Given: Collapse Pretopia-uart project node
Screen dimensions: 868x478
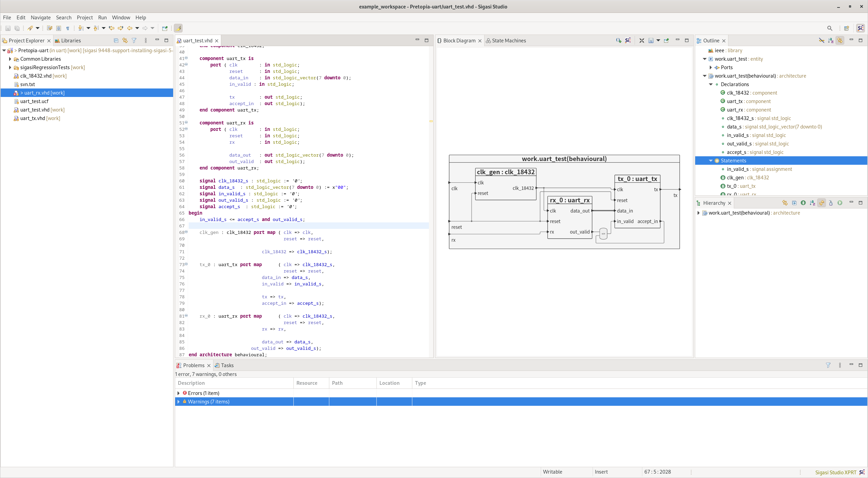Looking at the screenshot, I should click(4, 51).
